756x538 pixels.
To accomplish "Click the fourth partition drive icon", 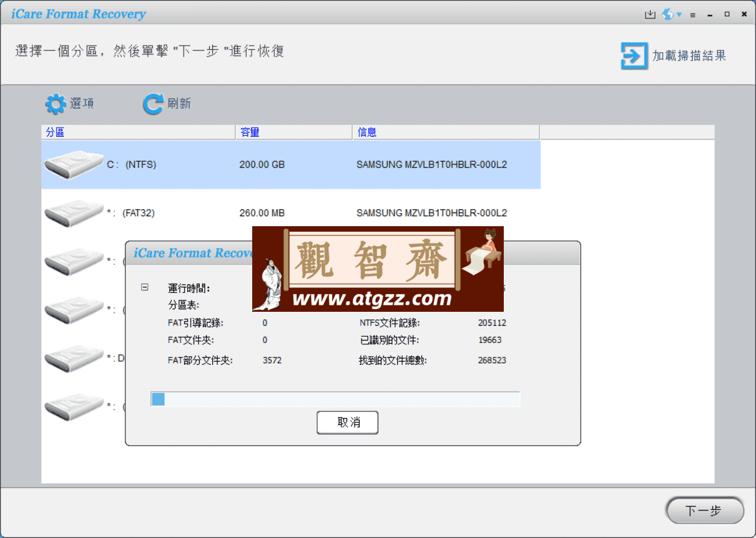I will coord(74,309).
